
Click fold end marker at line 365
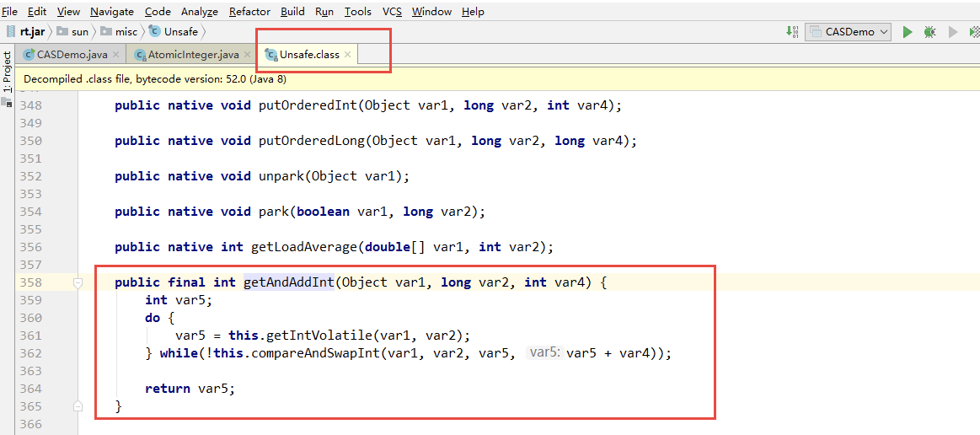click(78, 406)
